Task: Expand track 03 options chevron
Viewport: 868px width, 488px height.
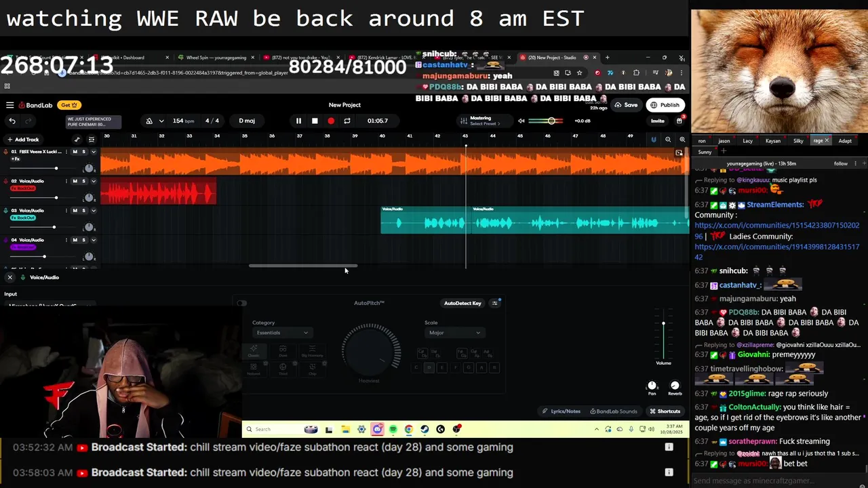Action: click(x=94, y=210)
